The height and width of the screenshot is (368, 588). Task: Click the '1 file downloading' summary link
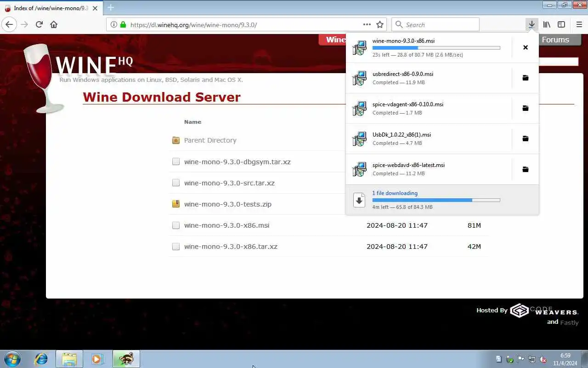pos(395,193)
